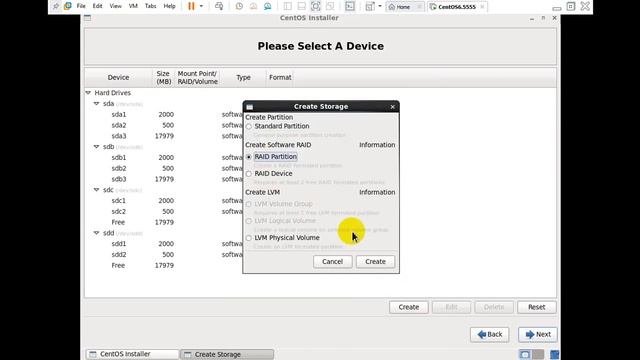Open the snapshot manager icon
Viewport: 640px width, 360px height.
[268, 6]
